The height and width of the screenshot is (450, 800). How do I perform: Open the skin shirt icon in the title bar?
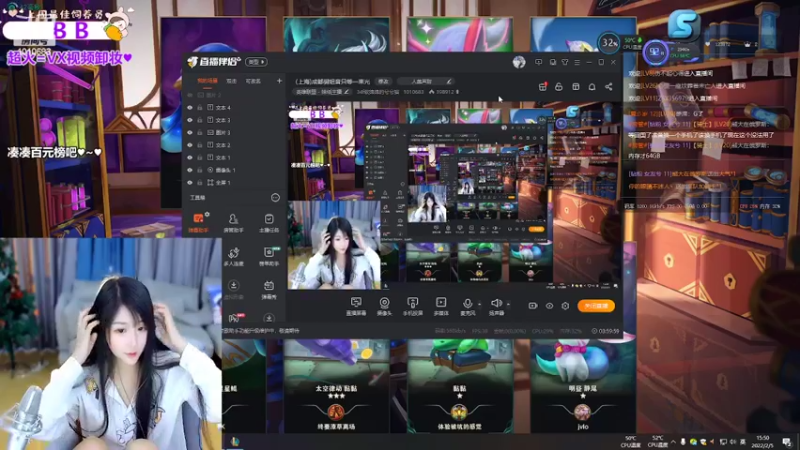[565, 62]
